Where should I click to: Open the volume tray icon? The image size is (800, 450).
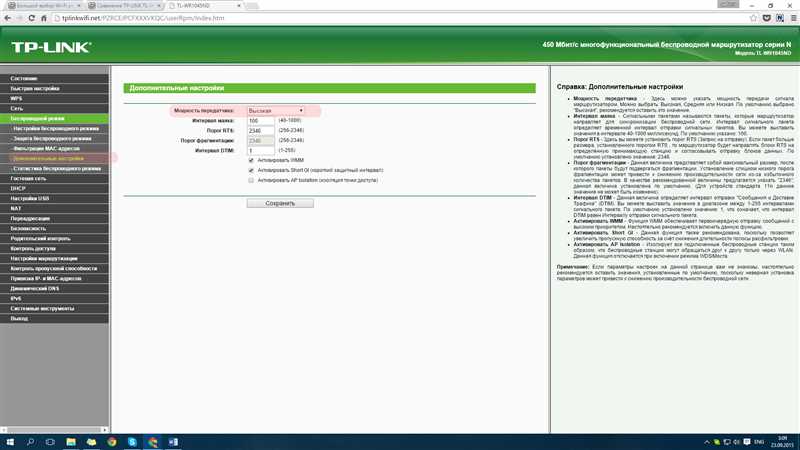[736, 442]
